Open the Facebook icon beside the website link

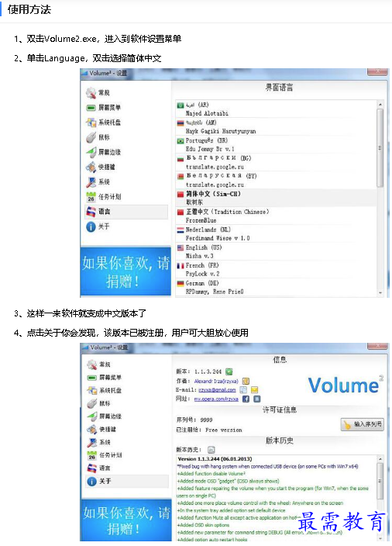pyautogui.click(x=246, y=399)
